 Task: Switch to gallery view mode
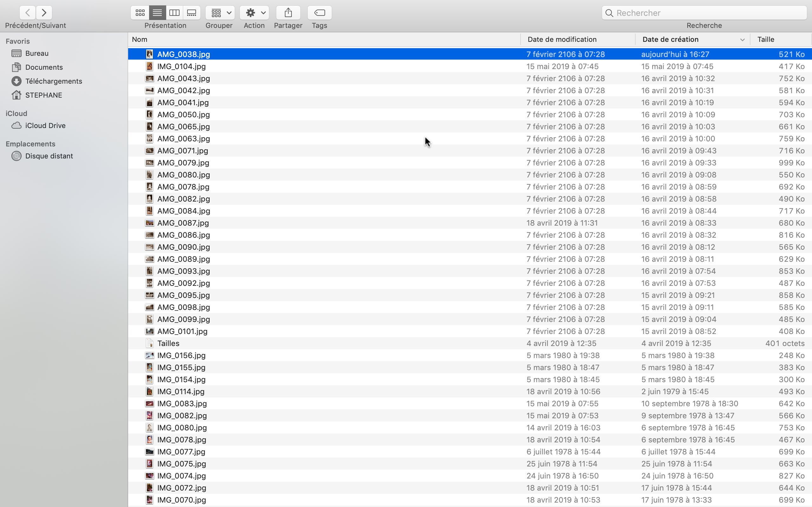click(x=192, y=13)
